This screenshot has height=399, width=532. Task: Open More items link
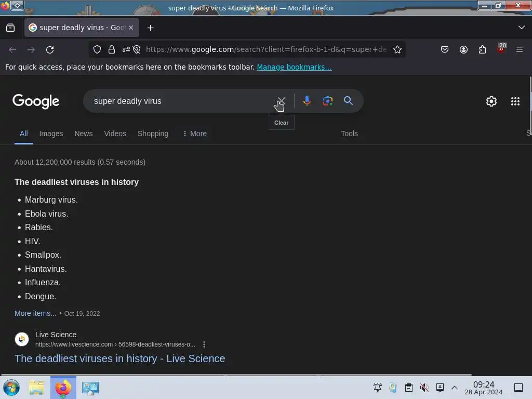tap(35, 313)
